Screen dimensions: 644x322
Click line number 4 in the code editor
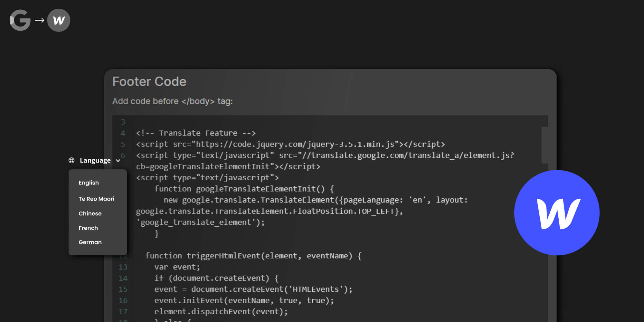(123, 133)
